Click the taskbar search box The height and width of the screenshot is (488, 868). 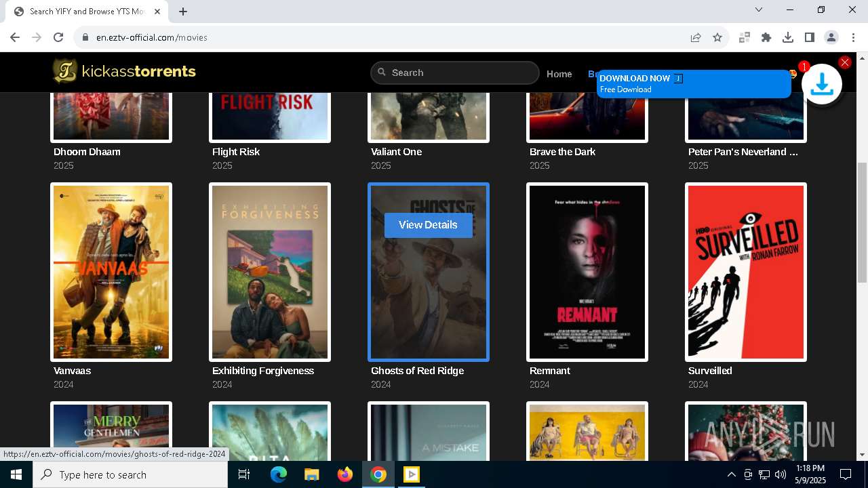pyautogui.click(x=130, y=474)
